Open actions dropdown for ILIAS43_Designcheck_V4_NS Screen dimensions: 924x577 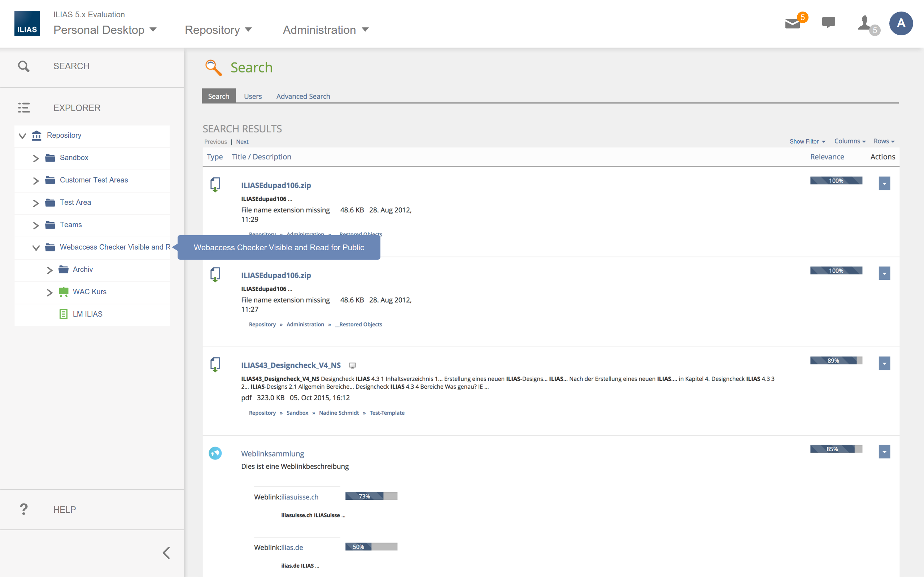(884, 364)
